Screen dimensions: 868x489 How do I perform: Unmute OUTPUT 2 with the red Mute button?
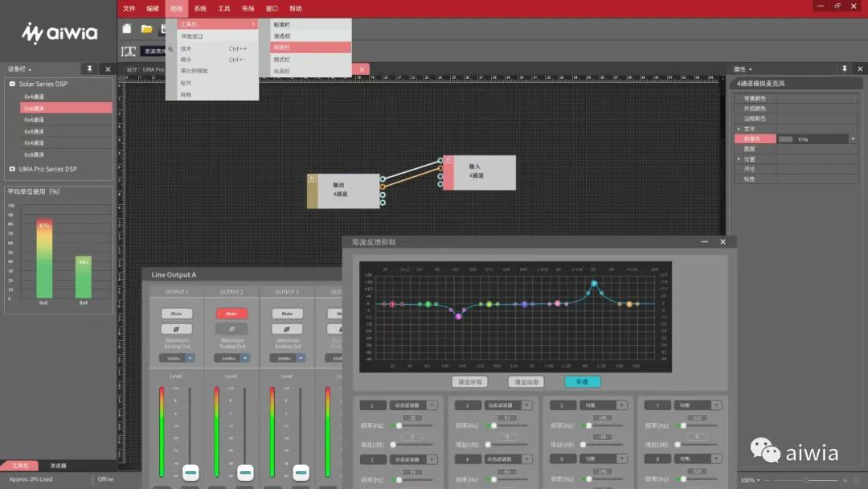tap(231, 314)
